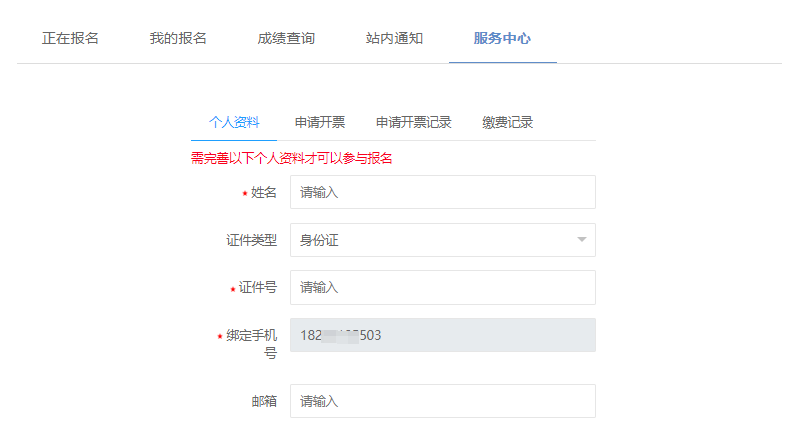Expand the 证件类型 dropdown arrow
Screen dimensions: 794x428
[581, 240]
